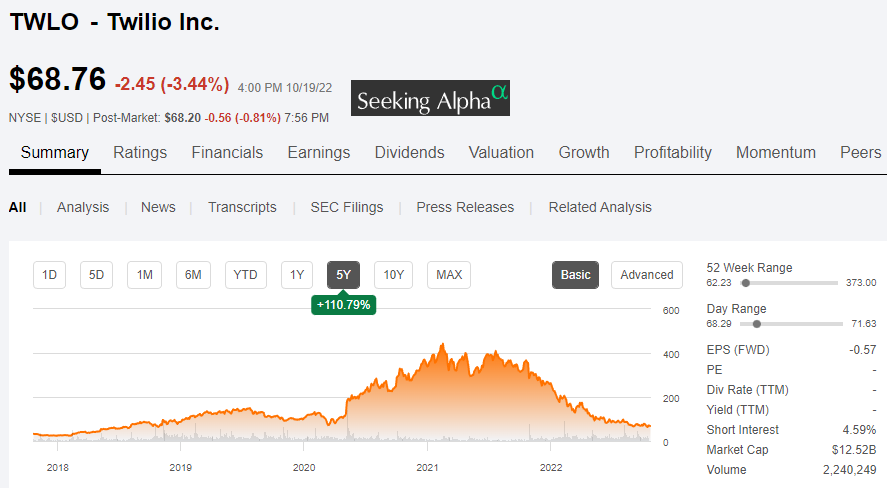Filter feed by Transcripts
Viewport: 887px width, 488px height.
[242, 207]
